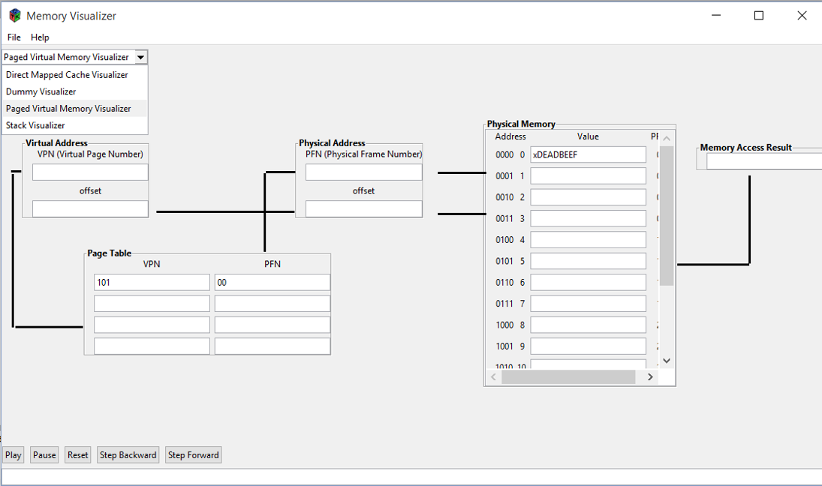
Task: Select Stack Visualizer from dropdown list
Action: [x=36, y=126]
